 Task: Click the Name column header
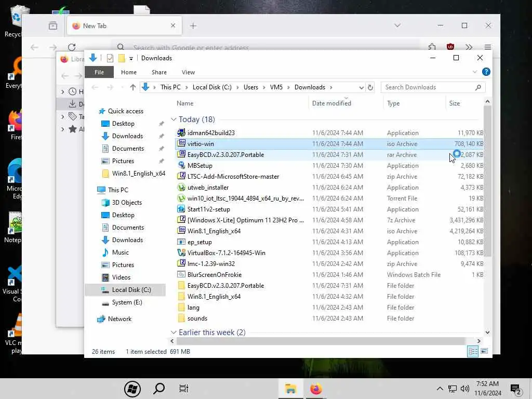(241, 103)
